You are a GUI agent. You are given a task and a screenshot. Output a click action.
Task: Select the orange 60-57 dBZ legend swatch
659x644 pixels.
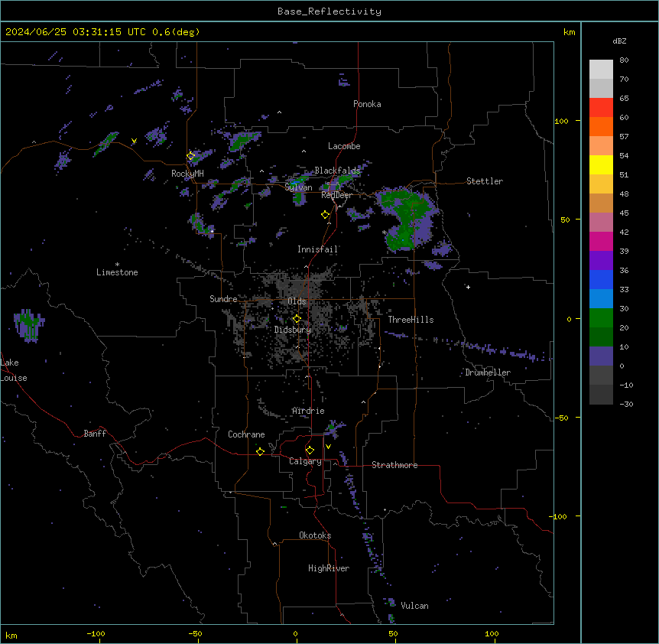click(601, 126)
